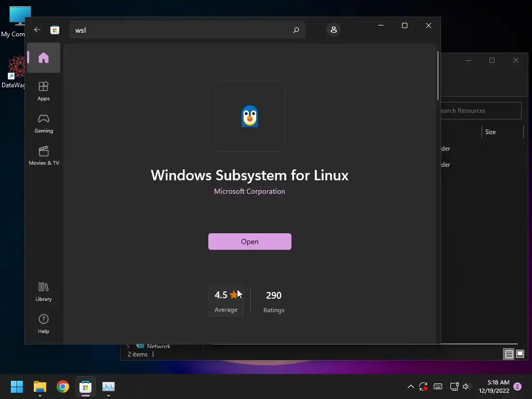
Task: Minimize the background Explorer window
Action: [x=469, y=60]
